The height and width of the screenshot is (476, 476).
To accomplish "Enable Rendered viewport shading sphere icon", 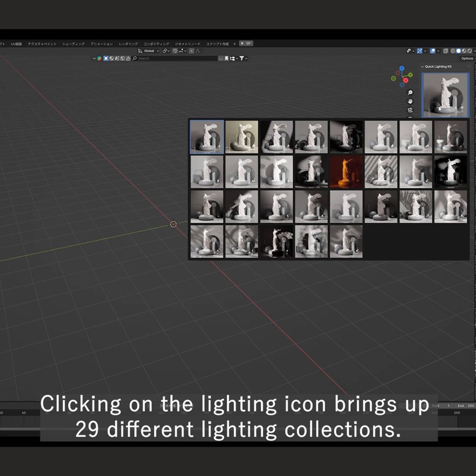I will (469, 51).
